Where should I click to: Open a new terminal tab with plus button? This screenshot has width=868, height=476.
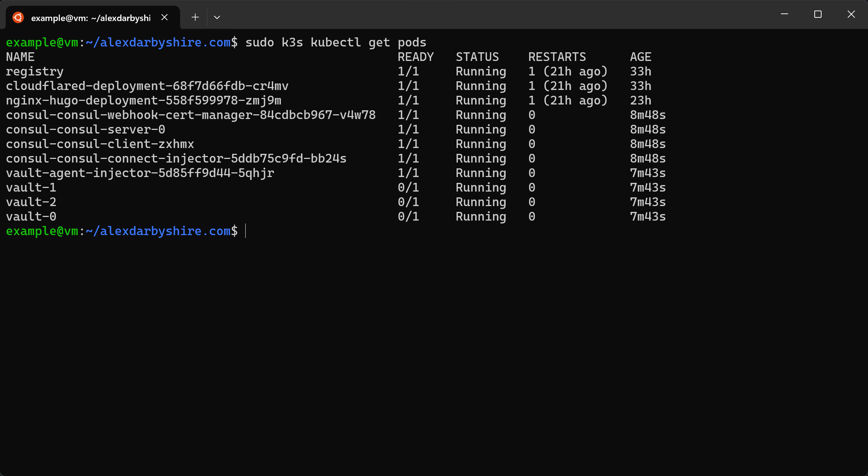point(195,17)
